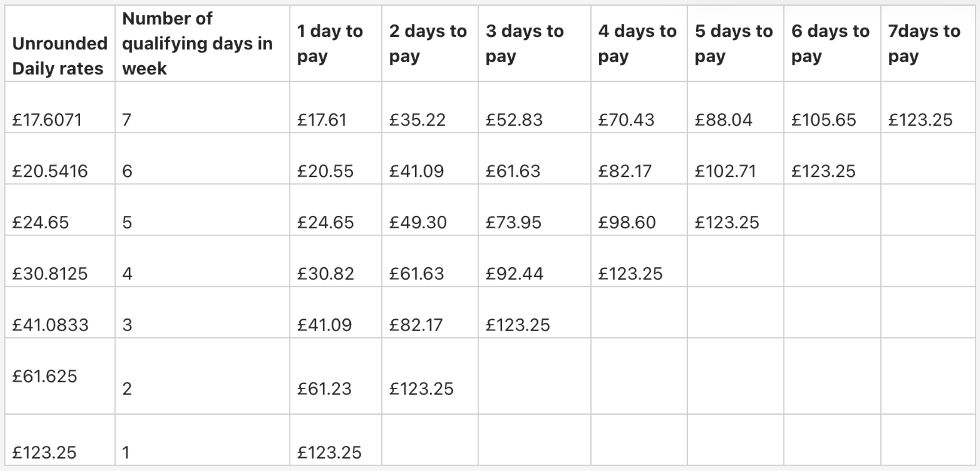The image size is (980, 471).
Task: Select the £49.30 two-day pay cell
Action: coord(430,210)
